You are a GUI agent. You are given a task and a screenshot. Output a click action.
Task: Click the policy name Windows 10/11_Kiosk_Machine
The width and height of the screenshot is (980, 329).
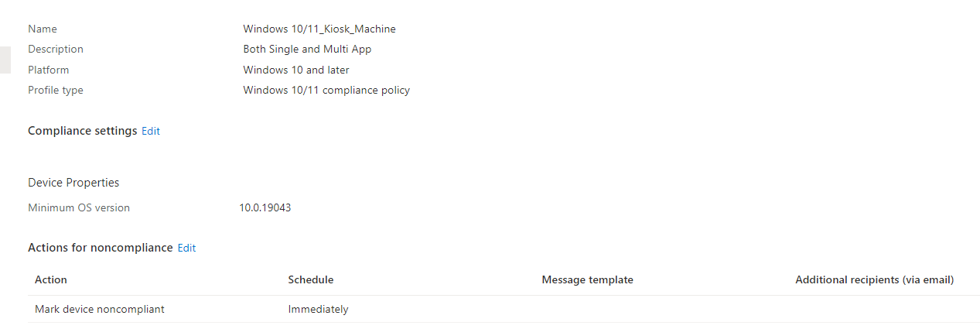tap(319, 29)
